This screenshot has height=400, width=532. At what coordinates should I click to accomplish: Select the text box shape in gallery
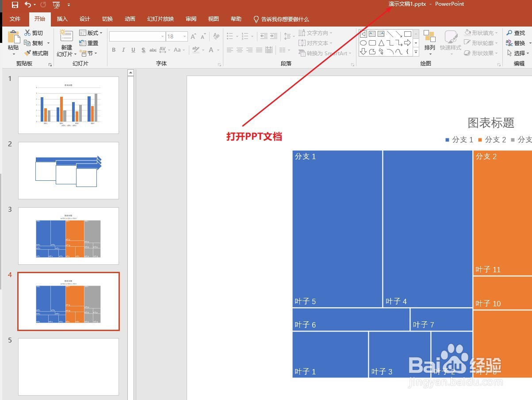click(372, 34)
